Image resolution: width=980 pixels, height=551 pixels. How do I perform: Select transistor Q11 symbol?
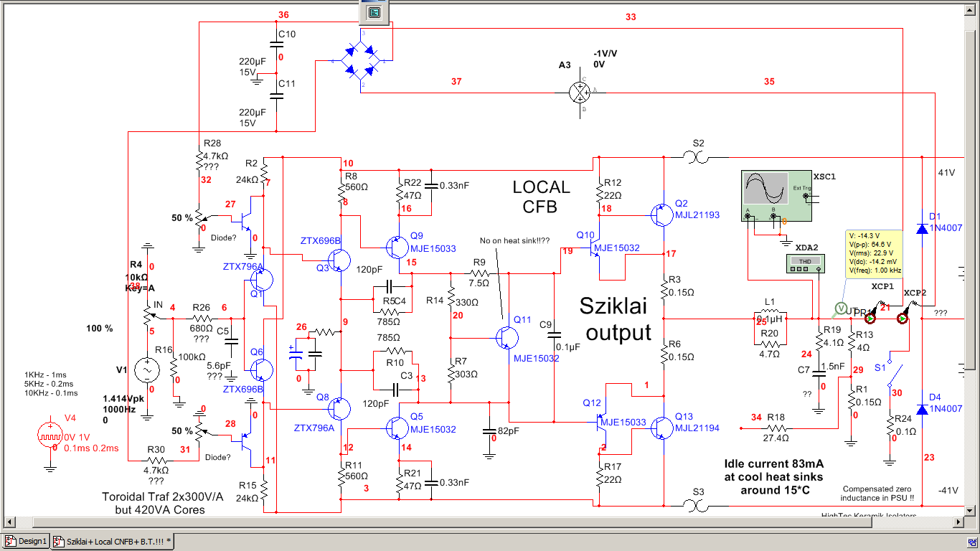[x=507, y=337]
